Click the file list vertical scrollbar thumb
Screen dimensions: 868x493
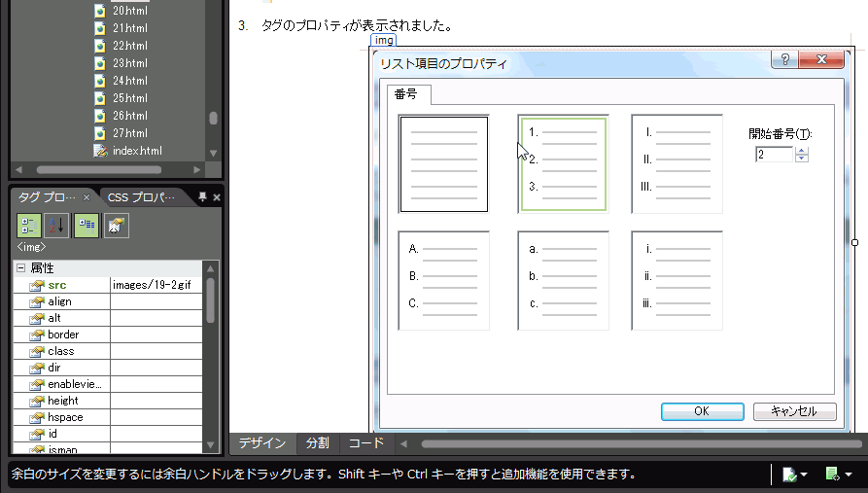pos(213,118)
